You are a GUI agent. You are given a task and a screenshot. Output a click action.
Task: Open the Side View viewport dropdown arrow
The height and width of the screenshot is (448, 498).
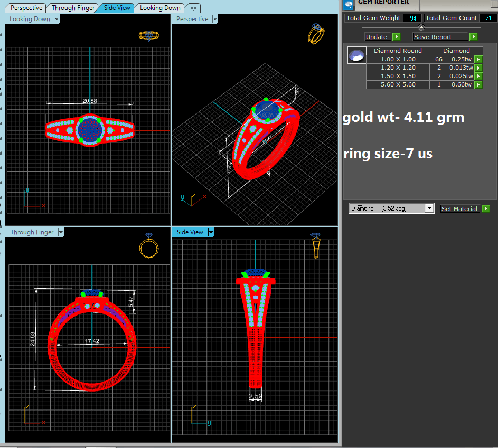210,232
